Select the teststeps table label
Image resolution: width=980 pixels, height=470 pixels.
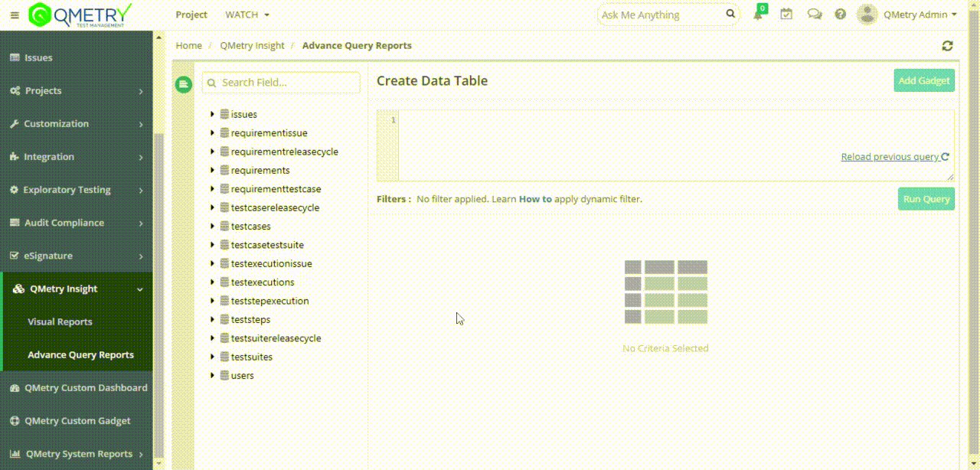[250, 320]
